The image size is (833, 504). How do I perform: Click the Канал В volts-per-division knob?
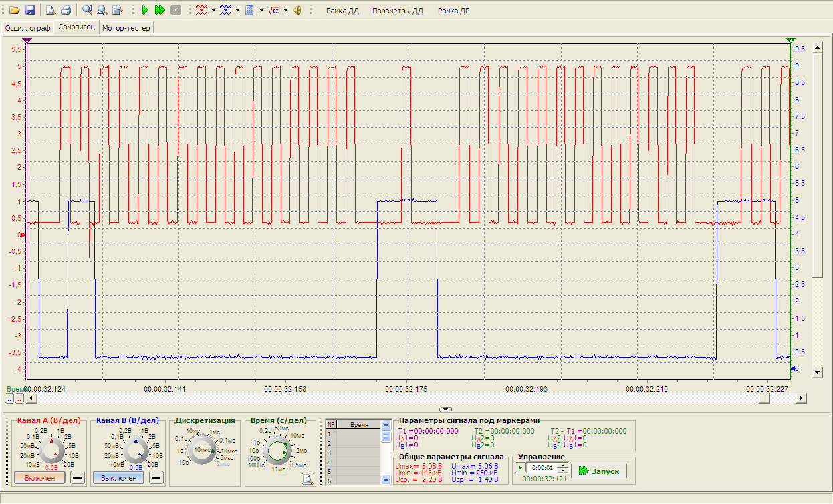[x=135, y=450]
